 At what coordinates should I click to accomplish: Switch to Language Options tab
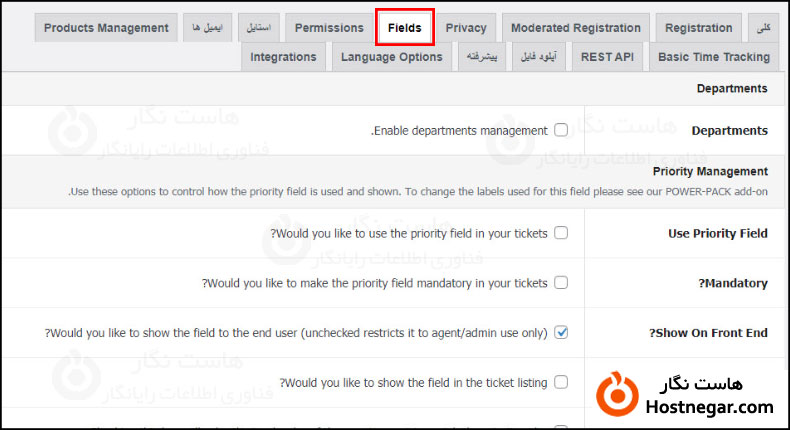tap(391, 57)
